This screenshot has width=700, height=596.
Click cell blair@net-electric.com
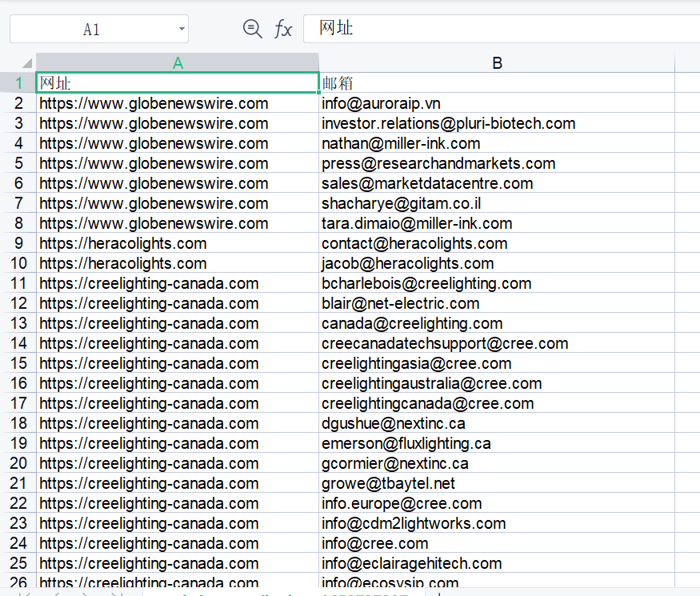click(x=497, y=303)
